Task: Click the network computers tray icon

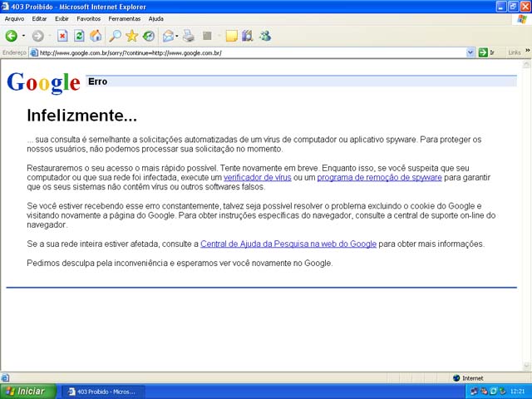Action: (x=475, y=392)
